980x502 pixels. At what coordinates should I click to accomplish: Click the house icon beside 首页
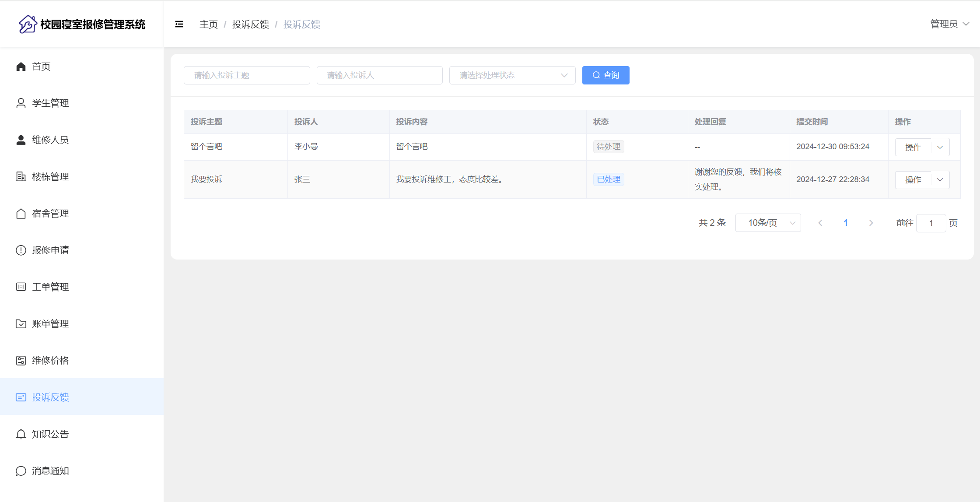tap(21, 67)
